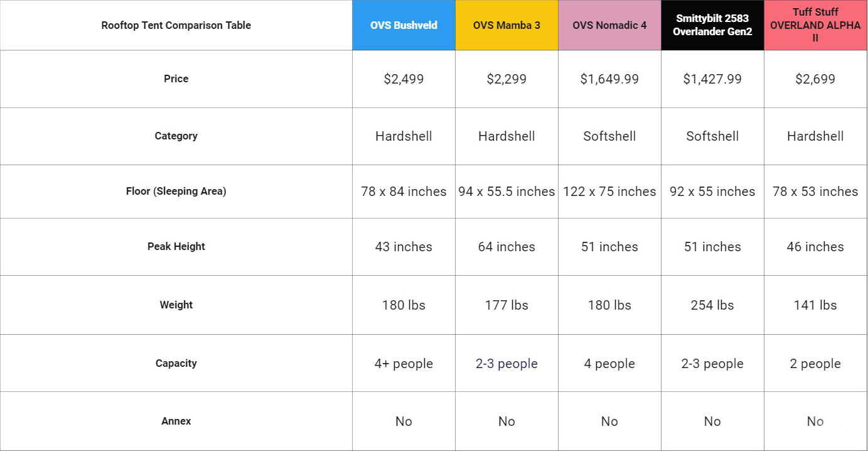The height and width of the screenshot is (451, 868).
Task: Select the 122 x 75 inches cell
Action: 609,192
